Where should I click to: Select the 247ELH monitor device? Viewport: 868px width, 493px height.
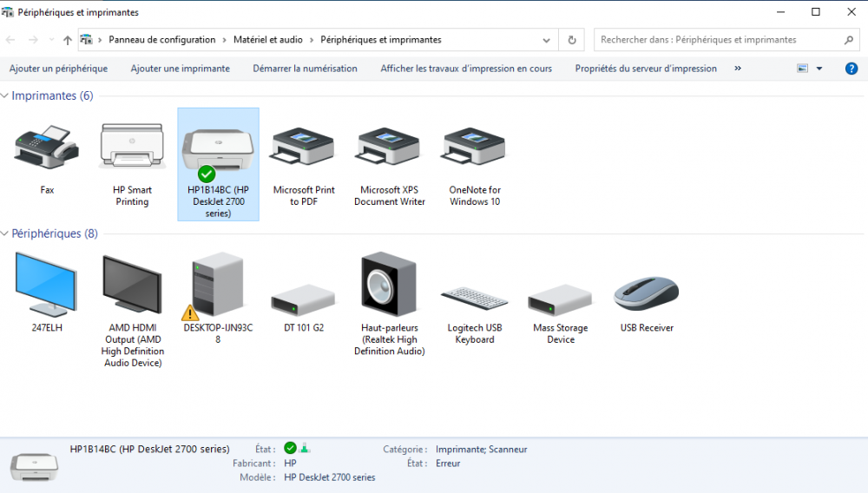tap(47, 286)
